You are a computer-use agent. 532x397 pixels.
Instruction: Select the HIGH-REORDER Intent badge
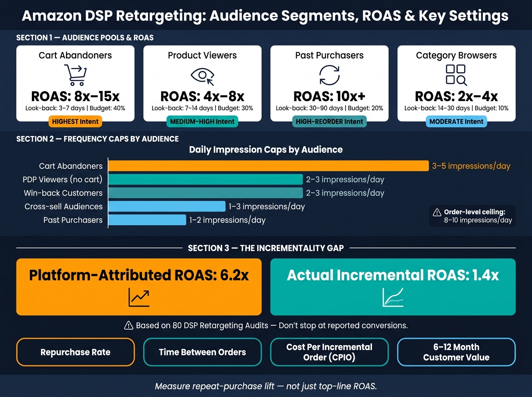pyautogui.click(x=329, y=121)
